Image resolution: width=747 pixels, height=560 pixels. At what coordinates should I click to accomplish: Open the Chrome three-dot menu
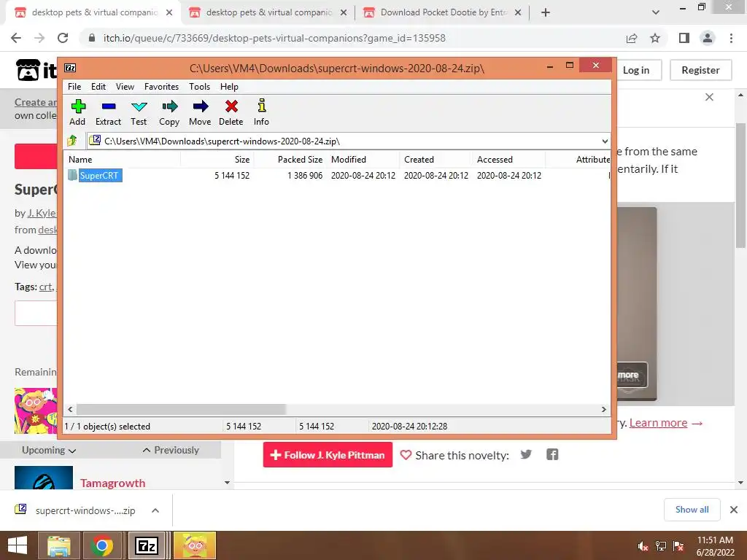pyautogui.click(x=731, y=38)
